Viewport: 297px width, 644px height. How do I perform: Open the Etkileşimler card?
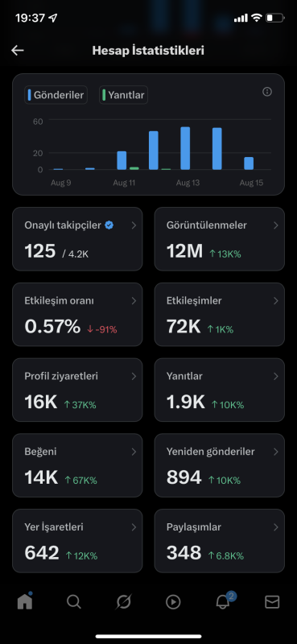pyautogui.click(x=220, y=315)
